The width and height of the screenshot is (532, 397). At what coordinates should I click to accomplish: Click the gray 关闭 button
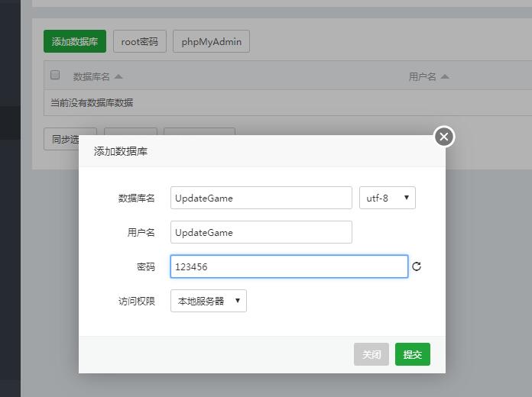371,354
